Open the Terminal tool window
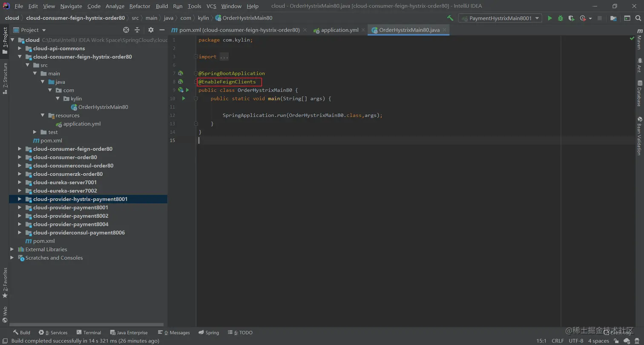 [89, 333]
